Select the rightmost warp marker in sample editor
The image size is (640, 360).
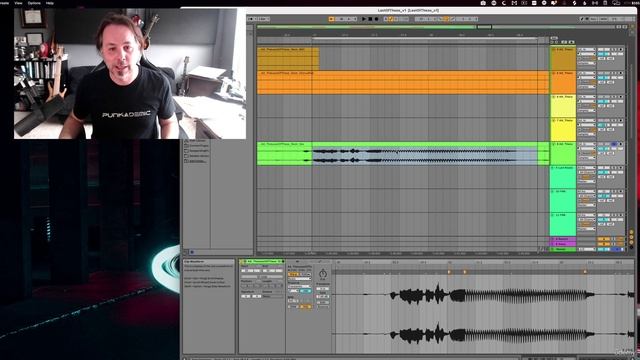pyautogui.click(x=585, y=271)
